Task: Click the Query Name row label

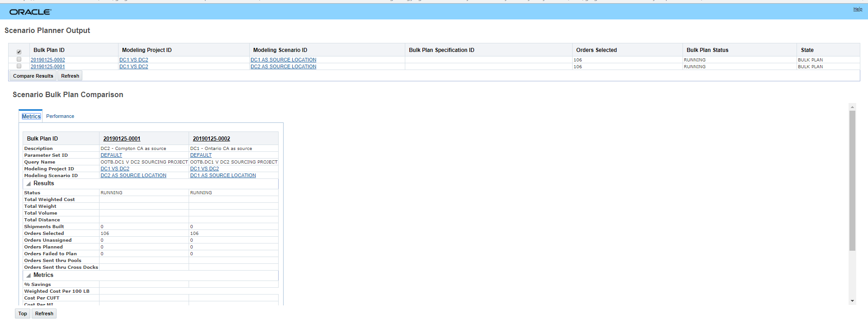Action: coord(39,162)
